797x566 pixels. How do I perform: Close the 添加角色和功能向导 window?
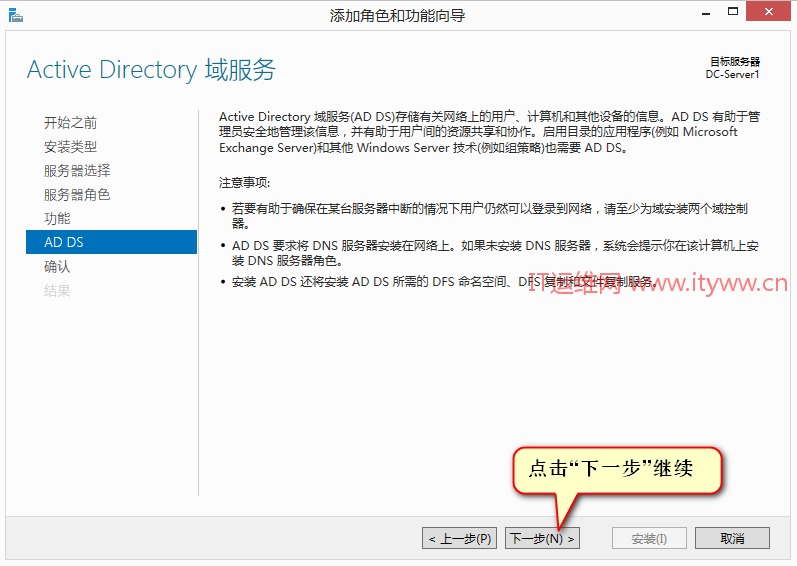[x=769, y=11]
